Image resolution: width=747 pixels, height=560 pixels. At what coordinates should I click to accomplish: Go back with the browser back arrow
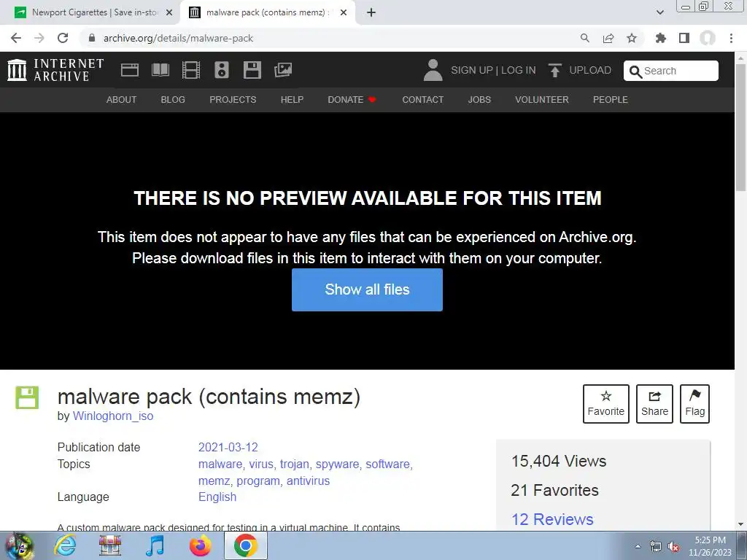[16, 38]
